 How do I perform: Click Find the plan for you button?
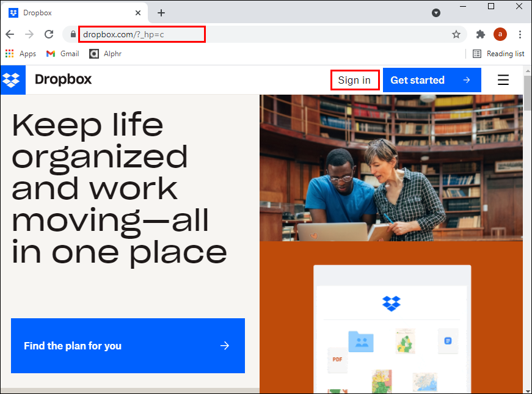coord(128,346)
